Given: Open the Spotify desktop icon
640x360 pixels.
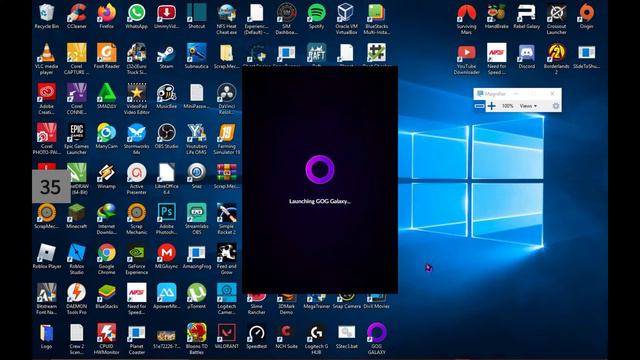Looking at the screenshot, I should point(316,16).
